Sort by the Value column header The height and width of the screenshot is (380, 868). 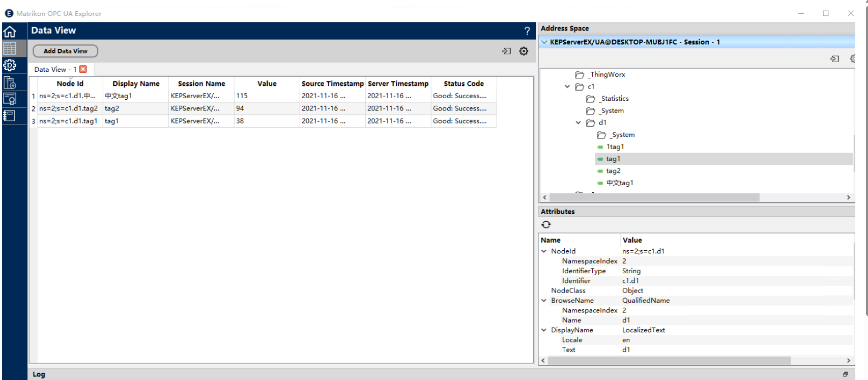(267, 83)
